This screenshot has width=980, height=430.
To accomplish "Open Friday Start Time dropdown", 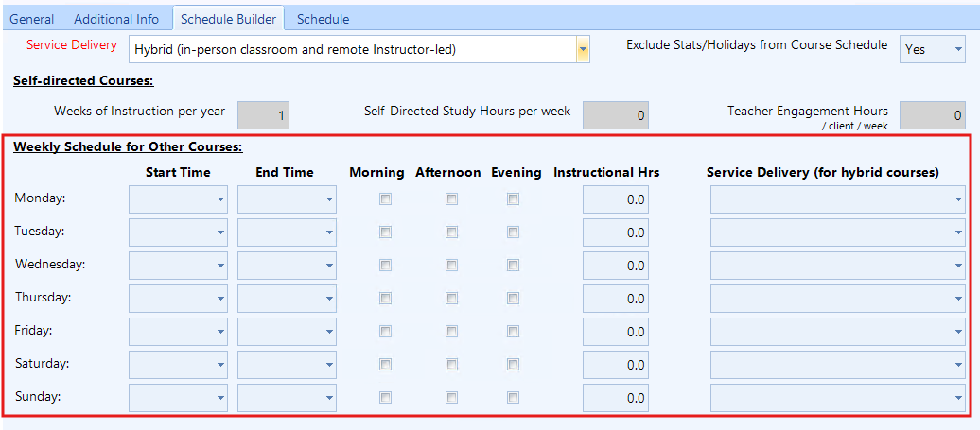I will [x=178, y=332].
